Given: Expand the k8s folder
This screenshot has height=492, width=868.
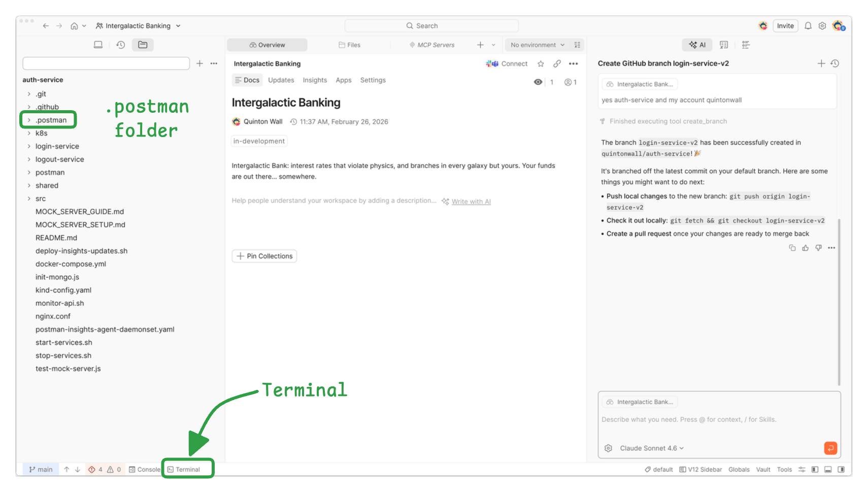Looking at the screenshot, I should tap(29, 134).
